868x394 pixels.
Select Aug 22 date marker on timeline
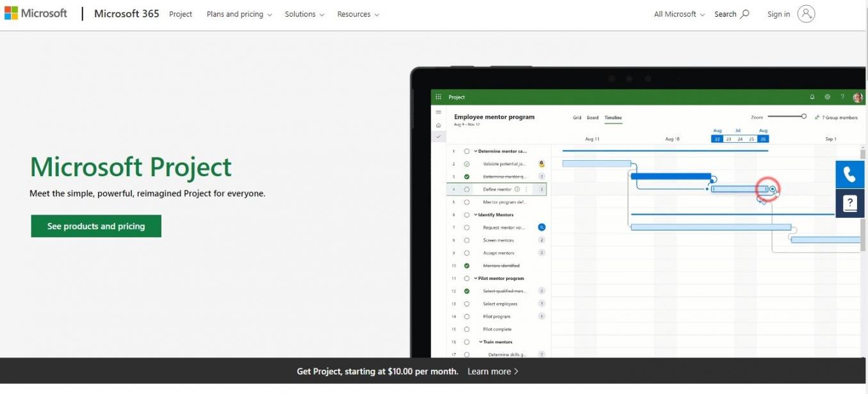(x=717, y=139)
